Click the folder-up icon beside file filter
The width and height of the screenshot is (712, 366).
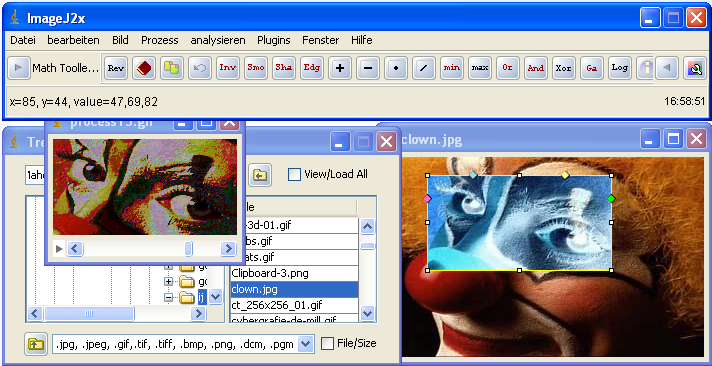[x=36, y=344]
